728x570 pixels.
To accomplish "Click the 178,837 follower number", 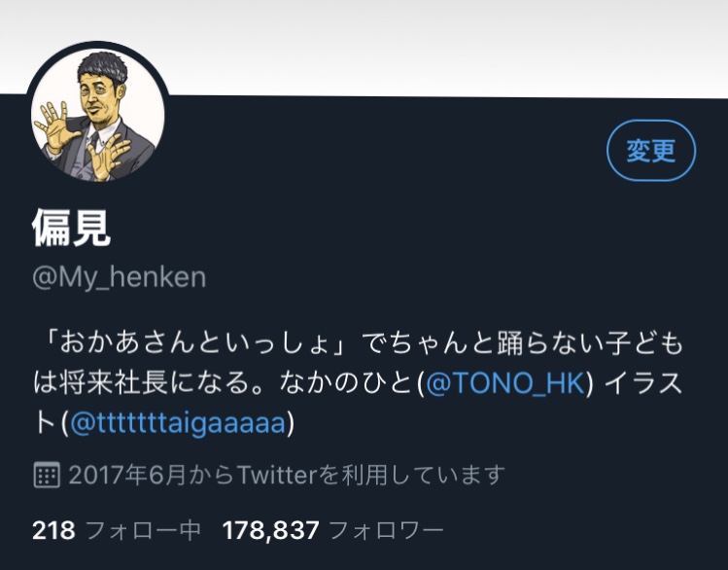I will [271, 530].
